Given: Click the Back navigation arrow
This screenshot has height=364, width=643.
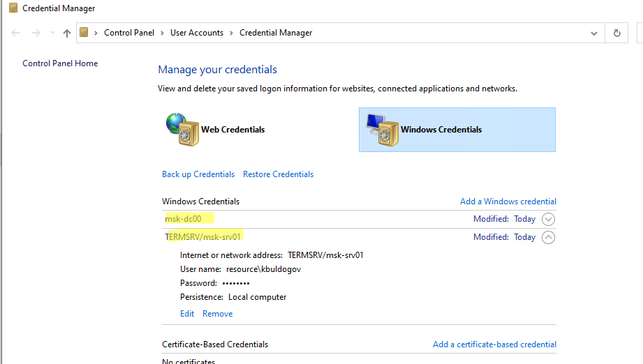Looking at the screenshot, I should [15, 33].
